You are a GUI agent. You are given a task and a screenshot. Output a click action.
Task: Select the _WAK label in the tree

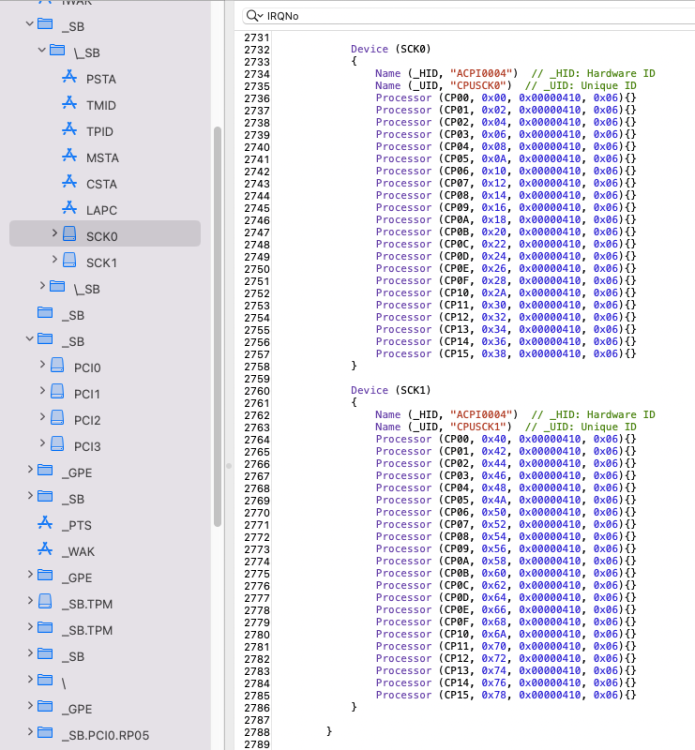click(78, 551)
